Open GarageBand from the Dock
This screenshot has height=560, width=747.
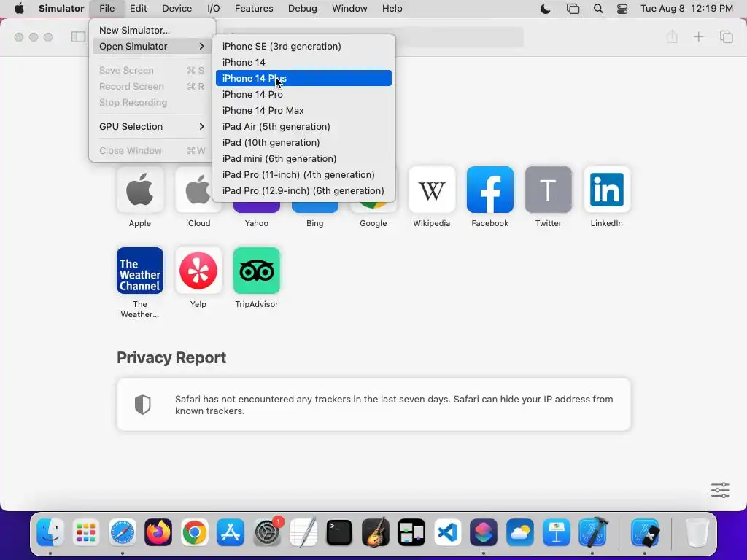click(376, 532)
